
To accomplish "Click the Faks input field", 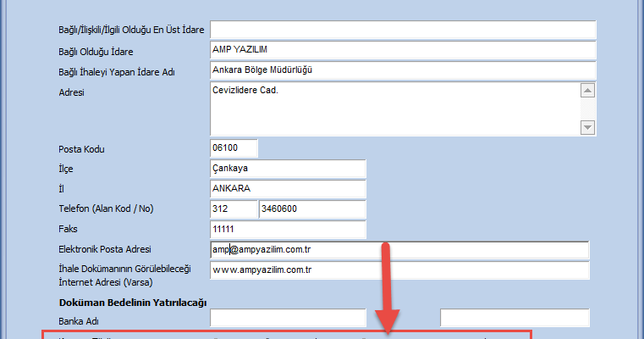I will [287, 229].
